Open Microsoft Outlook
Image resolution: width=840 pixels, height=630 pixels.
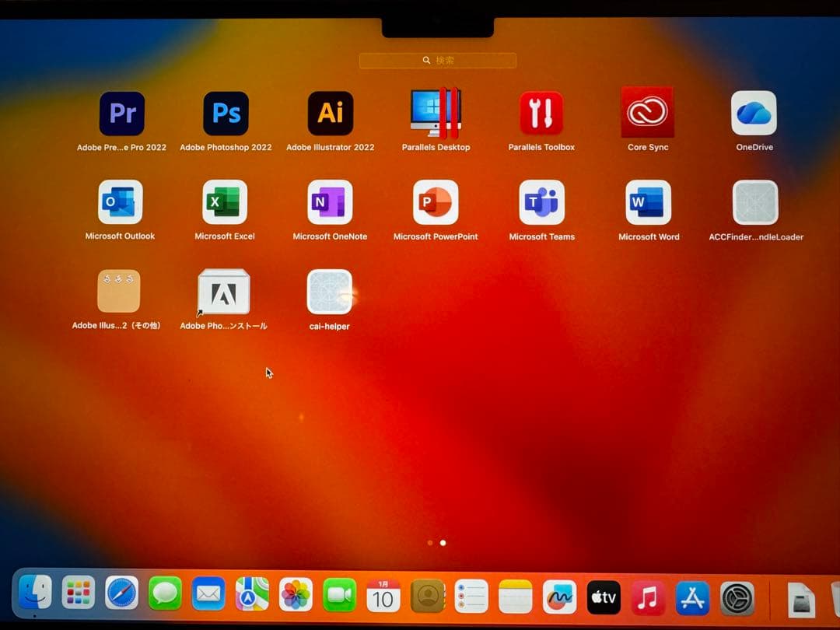121,202
